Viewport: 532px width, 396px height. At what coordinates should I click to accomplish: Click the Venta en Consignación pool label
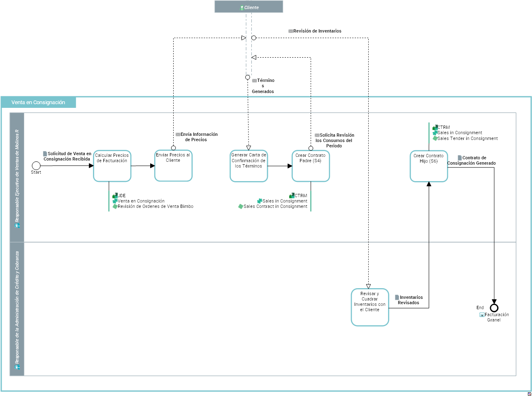[x=38, y=102]
